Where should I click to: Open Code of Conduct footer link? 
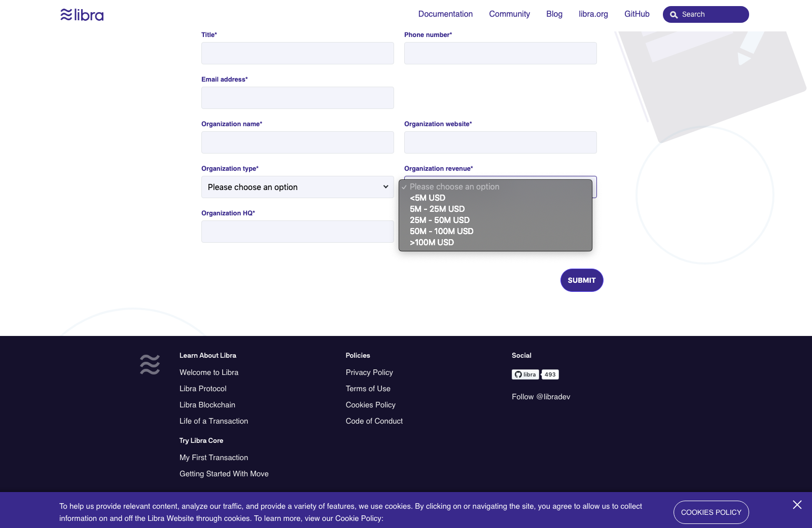pyautogui.click(x=374, y=421)
